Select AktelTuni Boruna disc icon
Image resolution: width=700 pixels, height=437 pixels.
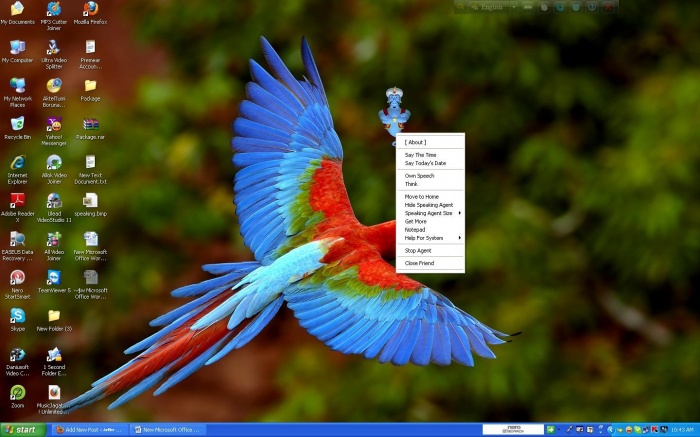coord(54,92)
